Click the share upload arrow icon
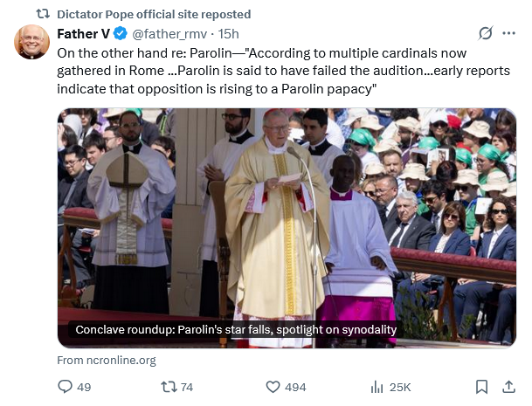This screenshot has width=532, height=406. click(508, 387)
